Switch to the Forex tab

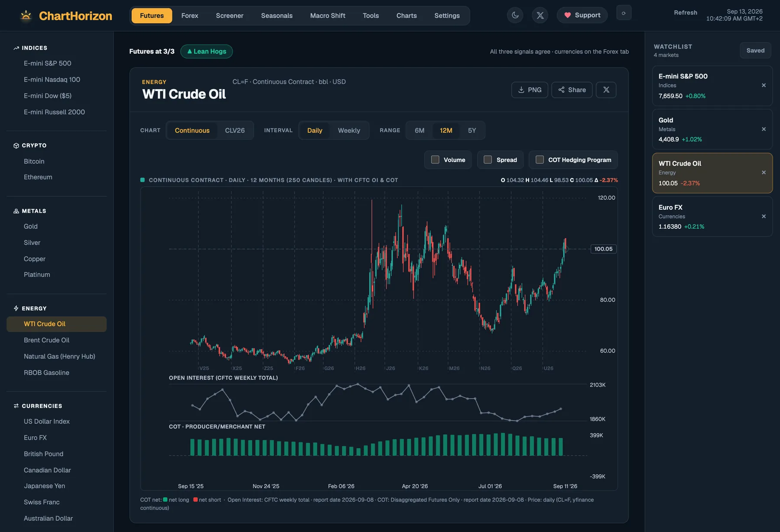click(x=190, y=16)
